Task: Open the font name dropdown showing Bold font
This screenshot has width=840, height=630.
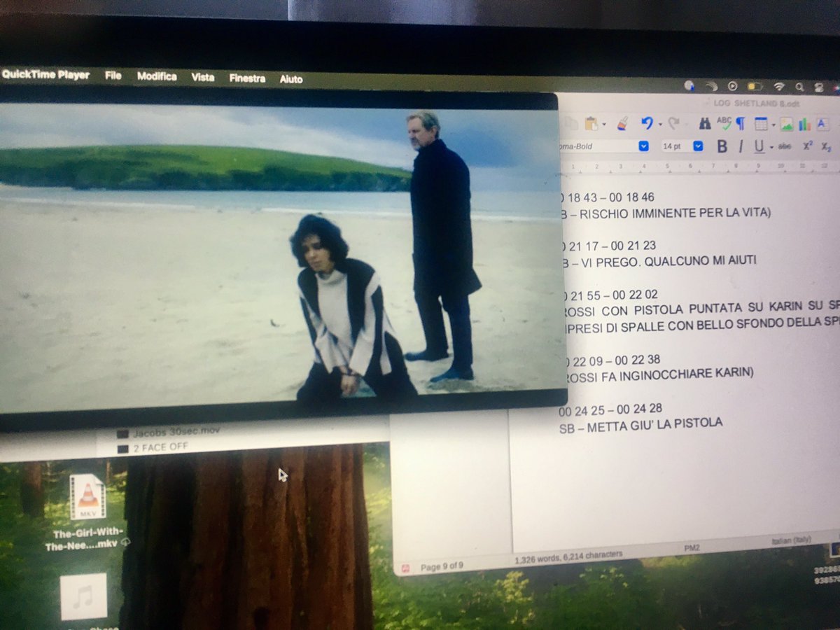Action: 643,146
